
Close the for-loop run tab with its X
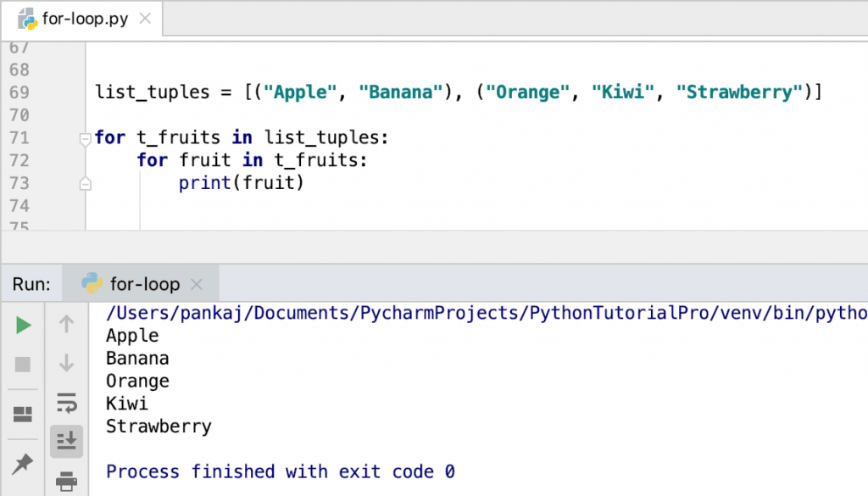[196, 283]
